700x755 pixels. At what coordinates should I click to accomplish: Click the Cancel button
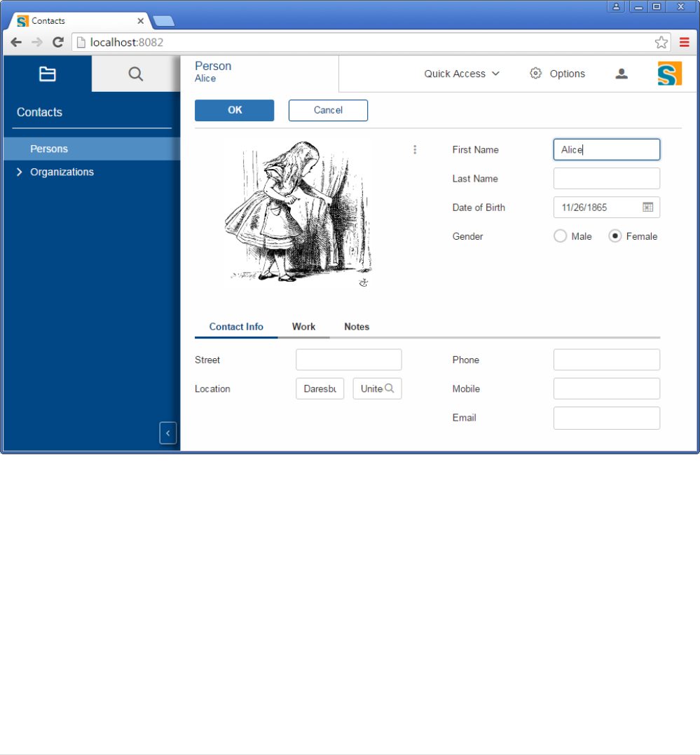[x=328, y=110]
